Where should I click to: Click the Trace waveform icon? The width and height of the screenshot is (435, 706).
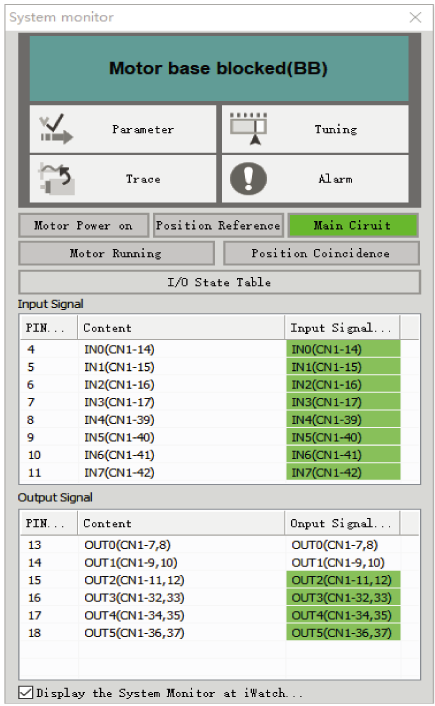(x=57, y=179)
